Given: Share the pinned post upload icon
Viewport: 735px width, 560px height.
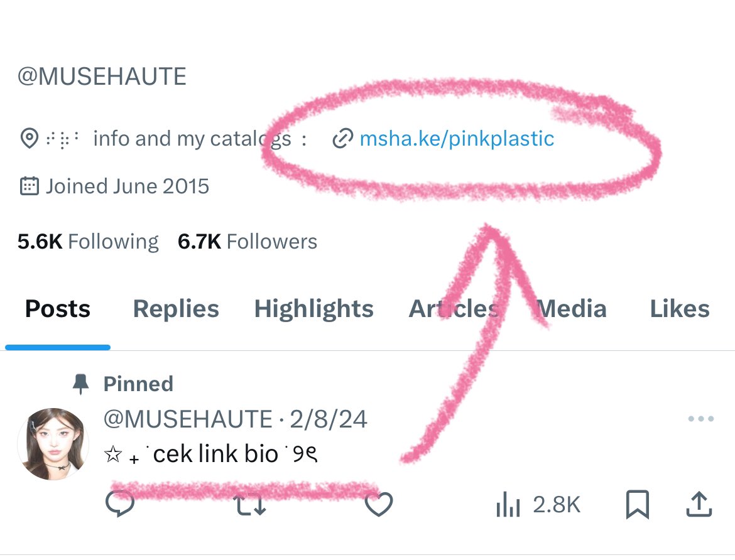Looking at the screenshot, I should [699, 504].
